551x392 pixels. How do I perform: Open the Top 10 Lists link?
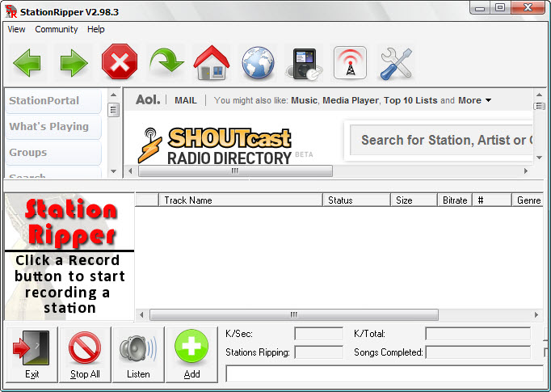click(410, 100)
